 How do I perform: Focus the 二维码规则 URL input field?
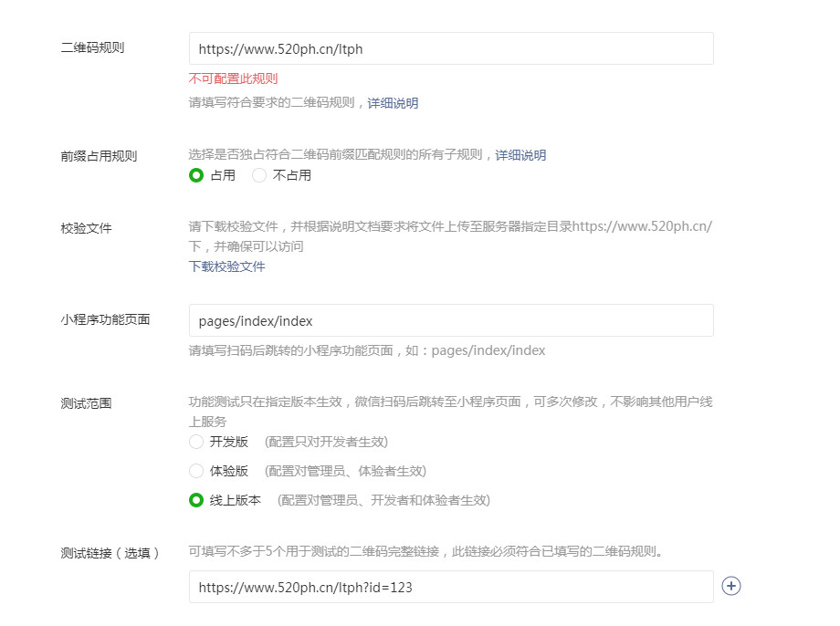[451, 49]
